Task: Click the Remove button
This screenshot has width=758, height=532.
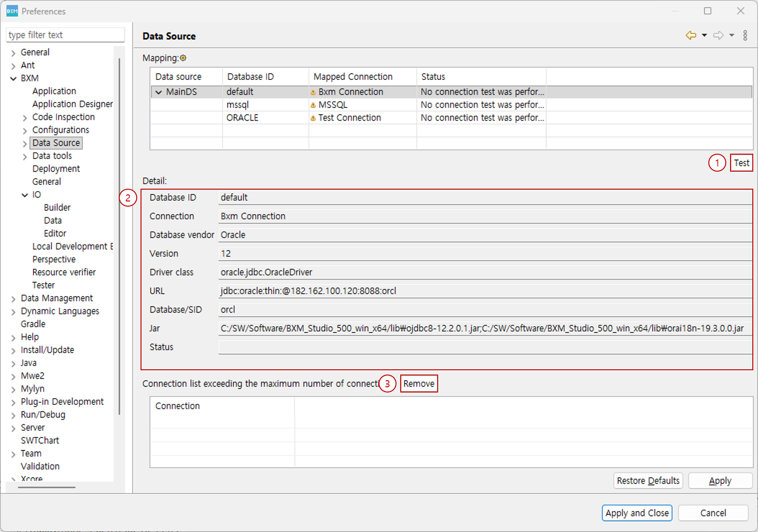Action: coord(419,384)
